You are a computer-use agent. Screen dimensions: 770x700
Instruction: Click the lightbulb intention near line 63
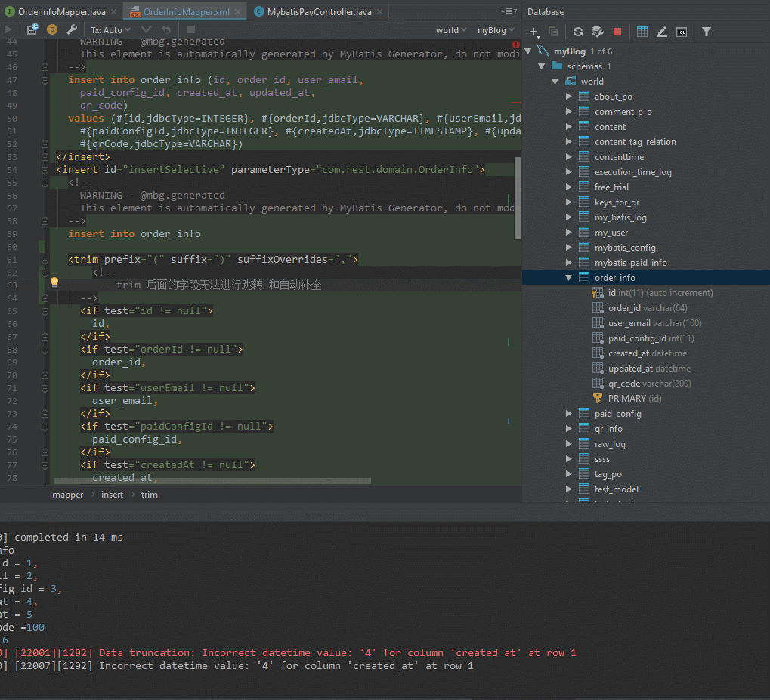pyautogui.click(x=54, y=282)
